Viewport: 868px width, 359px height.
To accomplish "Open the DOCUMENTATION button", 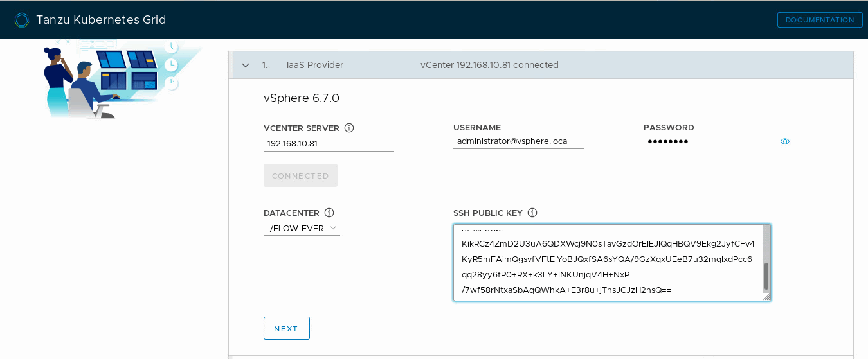I will tap(820, 20).
